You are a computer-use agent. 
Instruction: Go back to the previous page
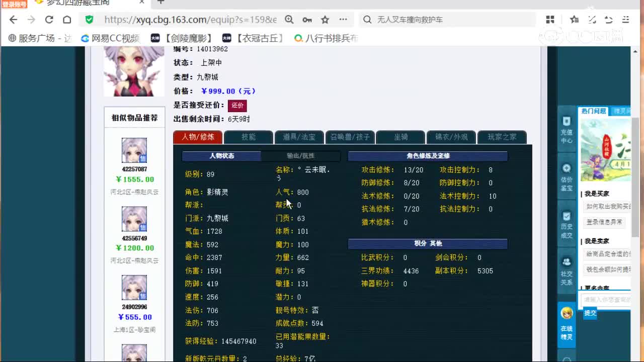tap(14, 20)
